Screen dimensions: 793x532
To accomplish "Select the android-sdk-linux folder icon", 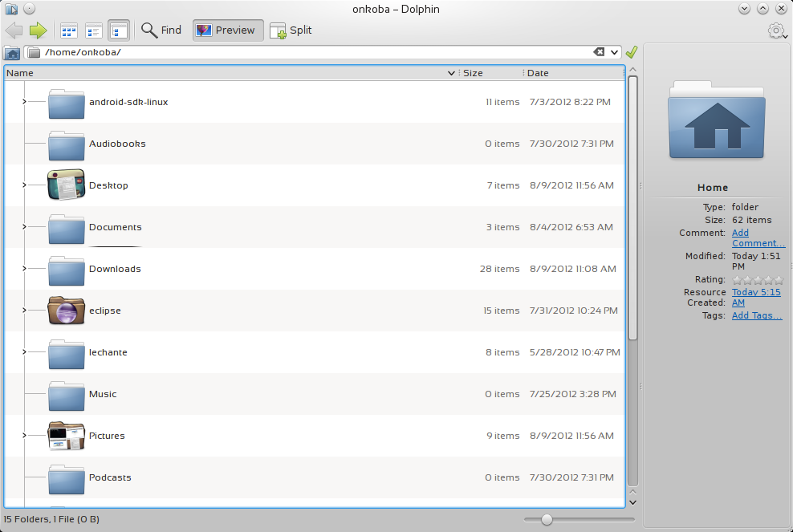I will [x=67, y=104].
